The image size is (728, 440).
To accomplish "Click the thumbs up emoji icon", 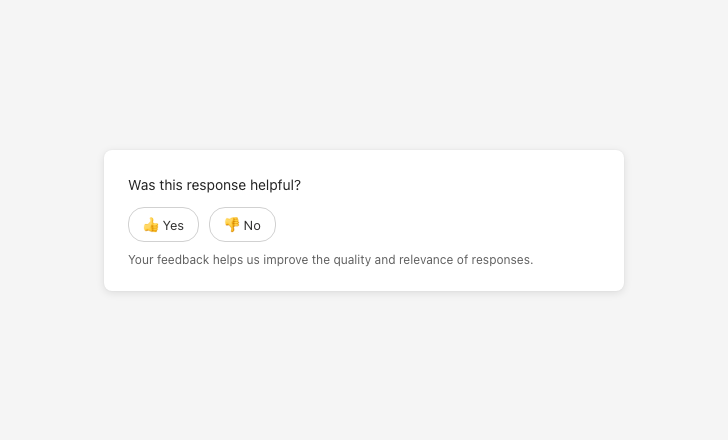I will 151,225.
